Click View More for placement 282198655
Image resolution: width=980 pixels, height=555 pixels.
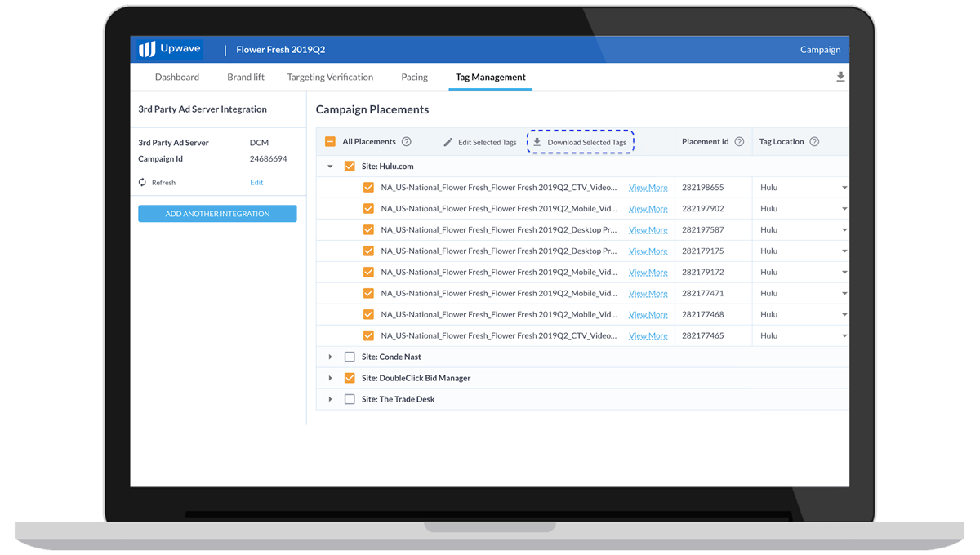coord(648,188)
